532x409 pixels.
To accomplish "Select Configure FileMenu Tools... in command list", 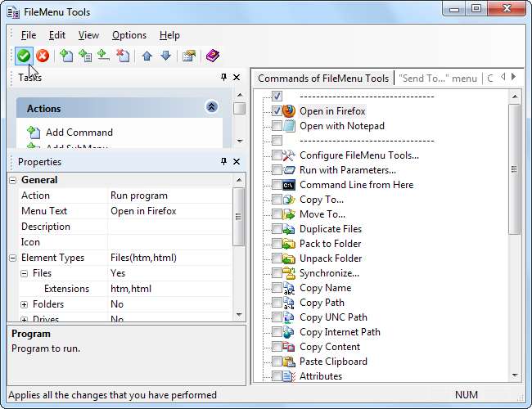I will tap(358, 155).
